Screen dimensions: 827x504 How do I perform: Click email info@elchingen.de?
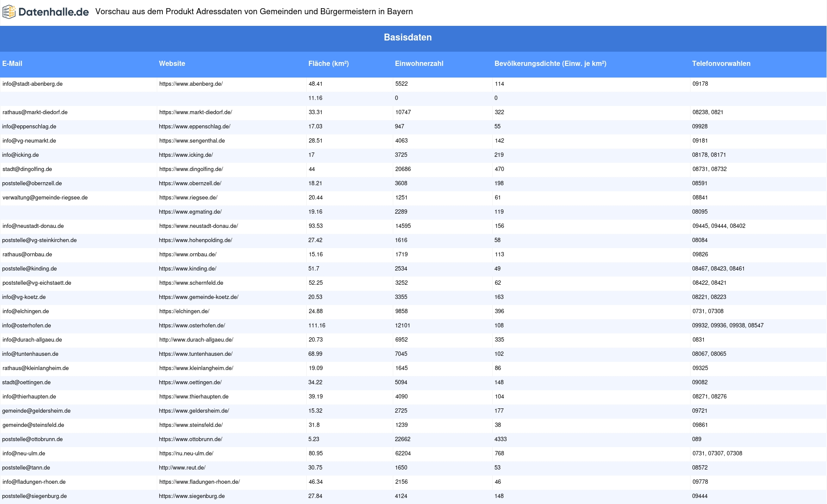26,311
